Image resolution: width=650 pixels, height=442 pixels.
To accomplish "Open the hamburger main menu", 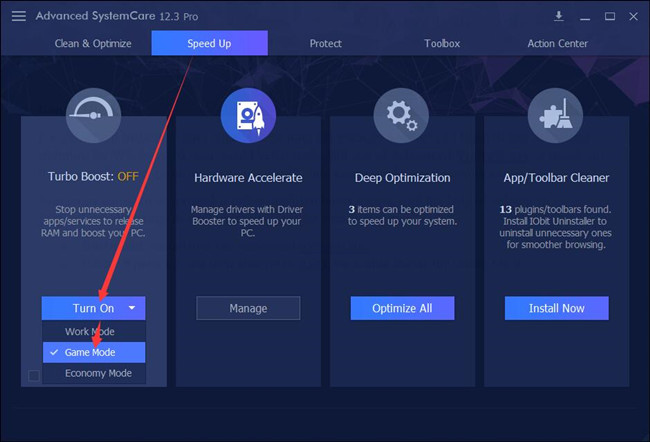I will (19, 16).
